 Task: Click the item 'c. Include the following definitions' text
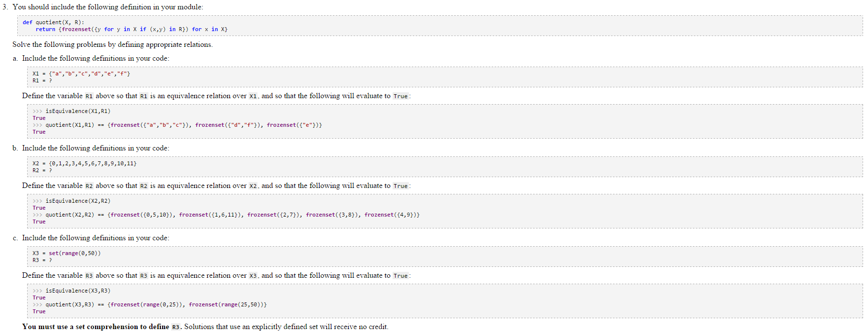click(x=91, y=238)
